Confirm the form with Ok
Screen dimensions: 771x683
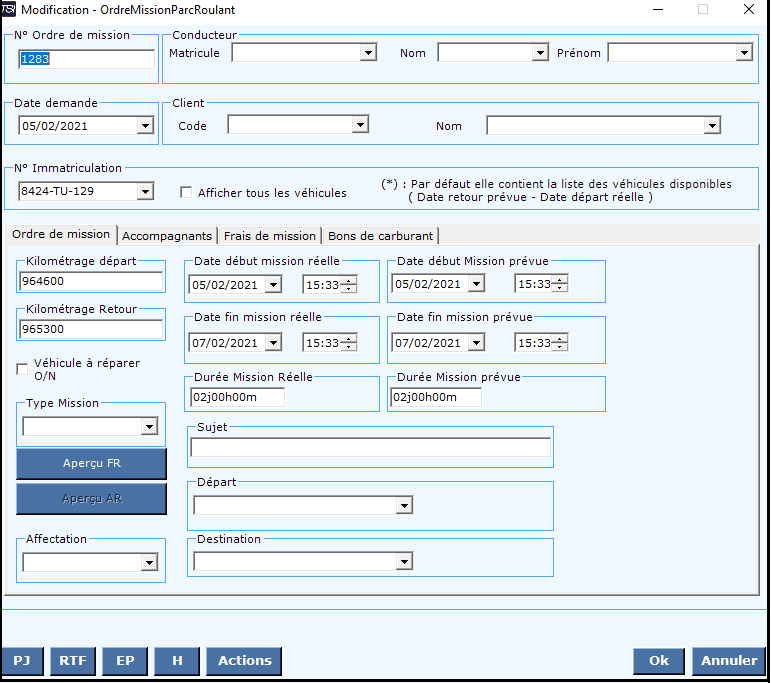point(659,660)
